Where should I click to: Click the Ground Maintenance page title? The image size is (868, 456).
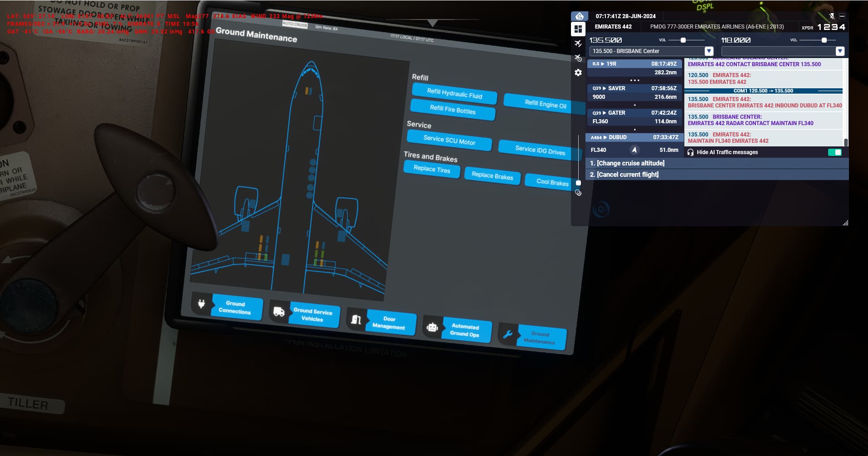[x=256, y=34]
